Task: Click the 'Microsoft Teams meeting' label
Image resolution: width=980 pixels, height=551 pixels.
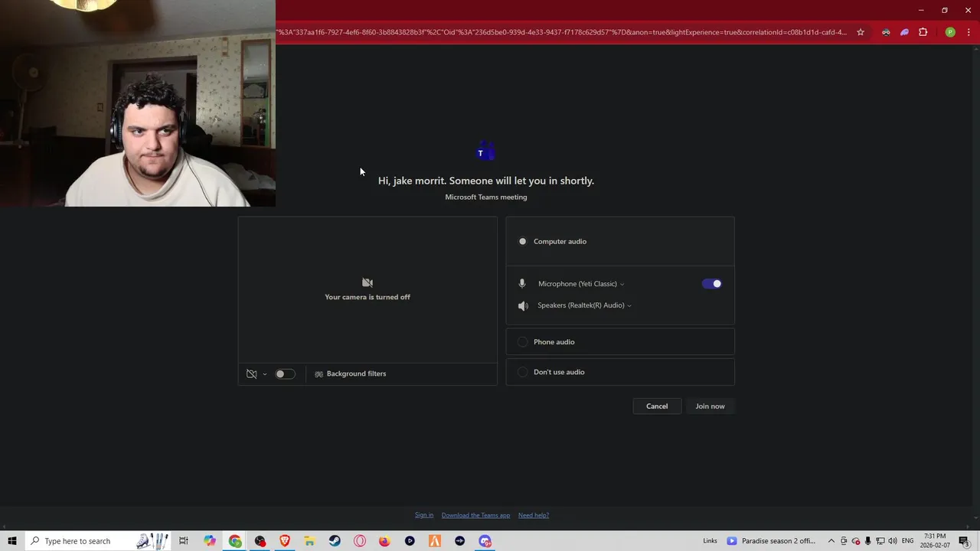Action: pyautogui.click(x=486, y=197)
